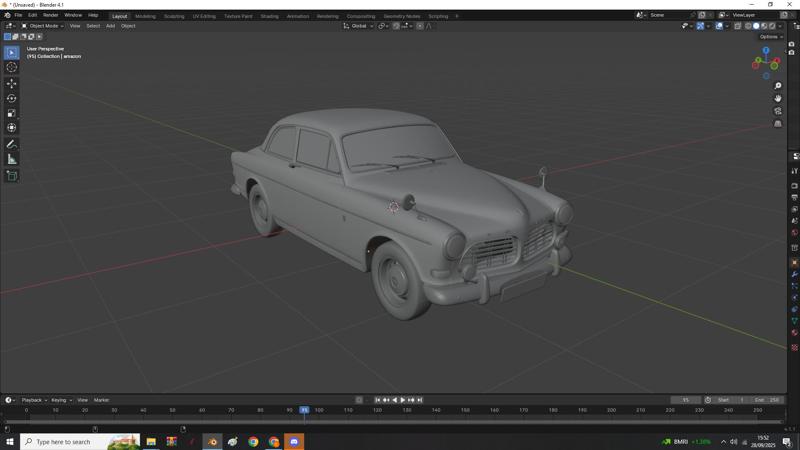Toggle camera view in the viewport
This screenshot has height=450, width=800.
[x=778, y=111]
